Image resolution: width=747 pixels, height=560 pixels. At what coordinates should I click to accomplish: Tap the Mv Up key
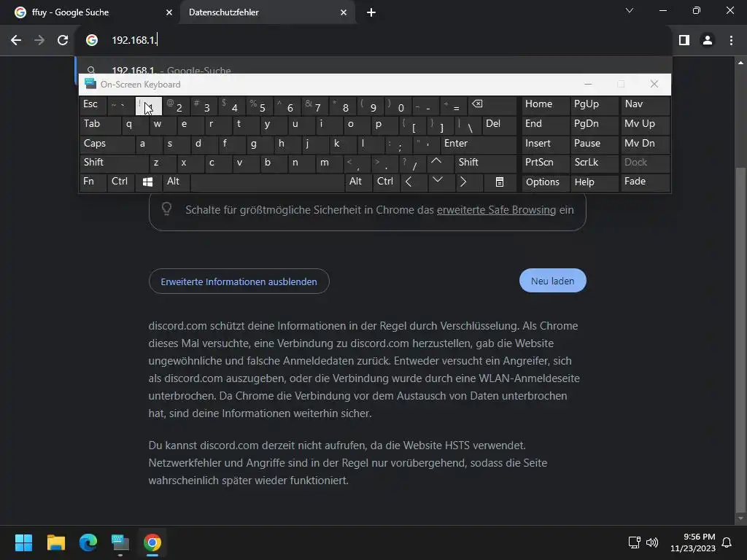click(x=645, y=125)
